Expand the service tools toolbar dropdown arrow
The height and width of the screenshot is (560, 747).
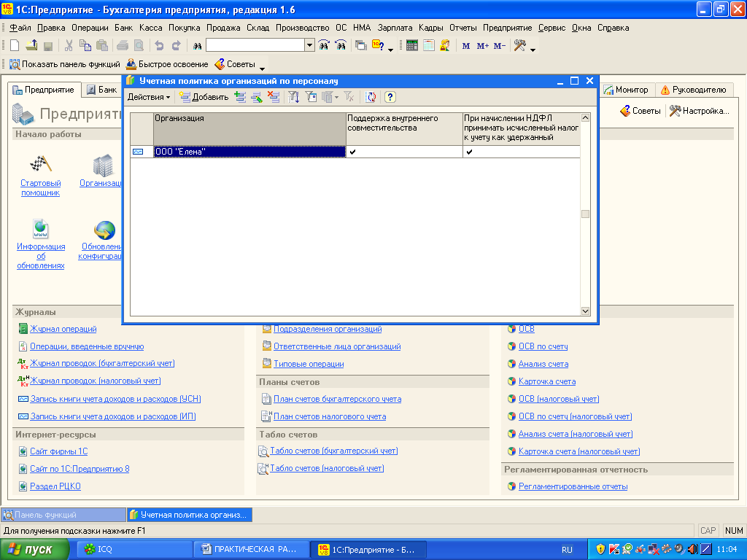(533, 50)
